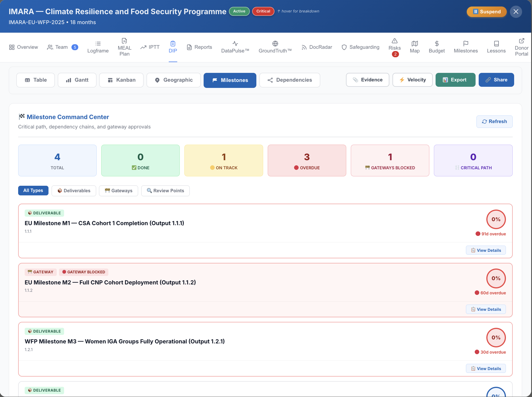Viewport: 532px width, 397px height.
Task: Switch to Kanban view
Action: click(x=121, y=80)
